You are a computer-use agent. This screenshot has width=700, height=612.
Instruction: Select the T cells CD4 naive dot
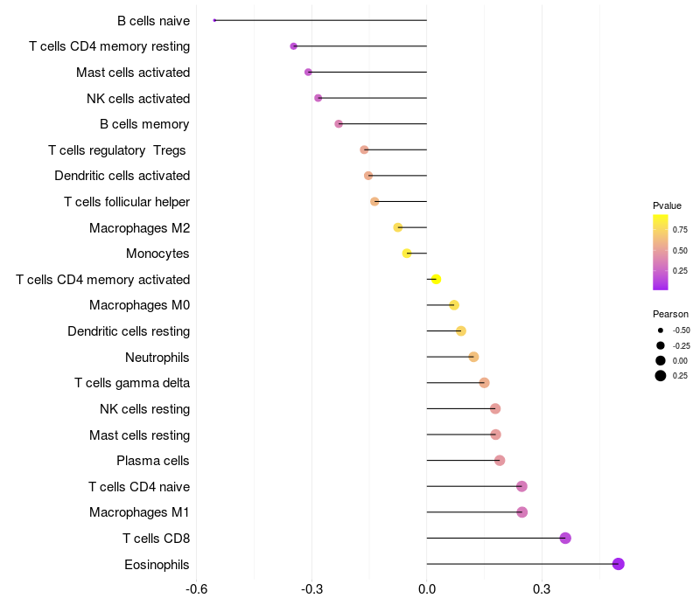pos(521,486)
